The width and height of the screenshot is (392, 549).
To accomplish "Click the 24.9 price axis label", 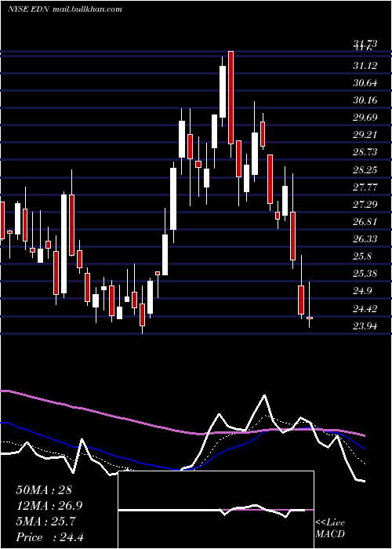I will click(362, 291).
